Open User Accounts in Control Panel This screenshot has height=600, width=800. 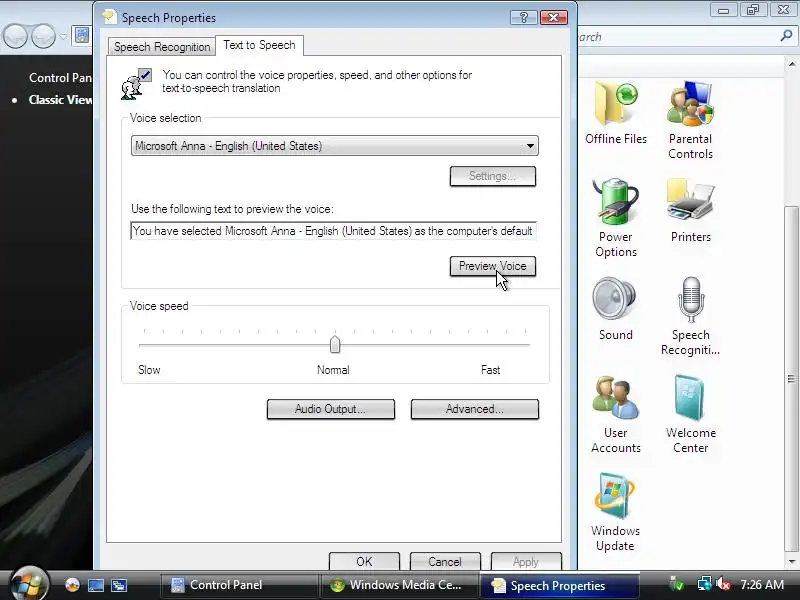(616, 414)
